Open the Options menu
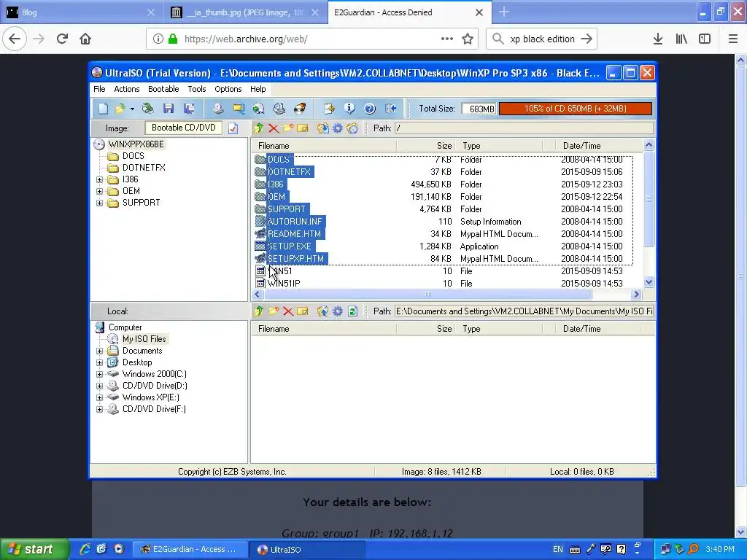This screenshot has height=560, width=747. (228, 89)
